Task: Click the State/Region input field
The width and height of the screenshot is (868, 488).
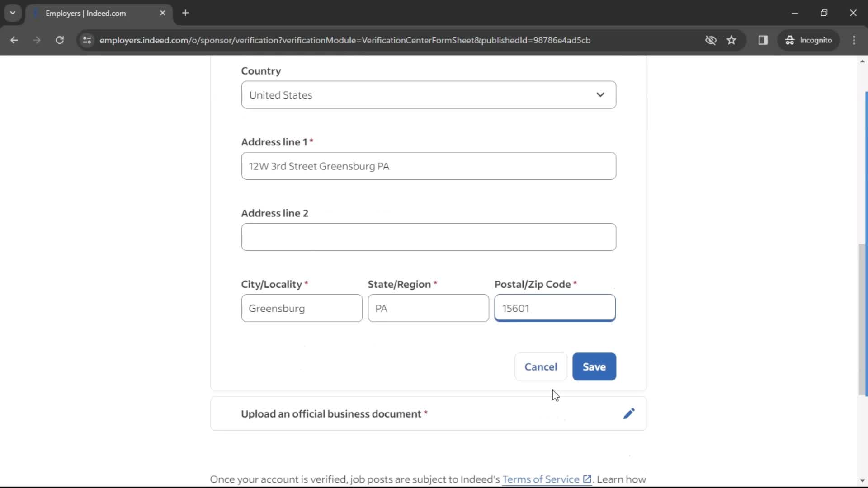Action: coord(428,308)
